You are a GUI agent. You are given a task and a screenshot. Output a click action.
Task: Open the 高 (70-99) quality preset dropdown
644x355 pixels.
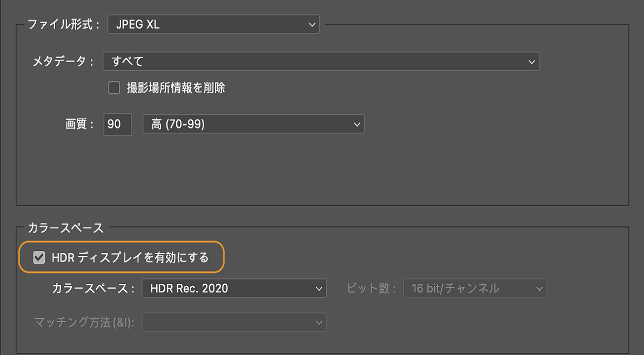coord(253,124)
